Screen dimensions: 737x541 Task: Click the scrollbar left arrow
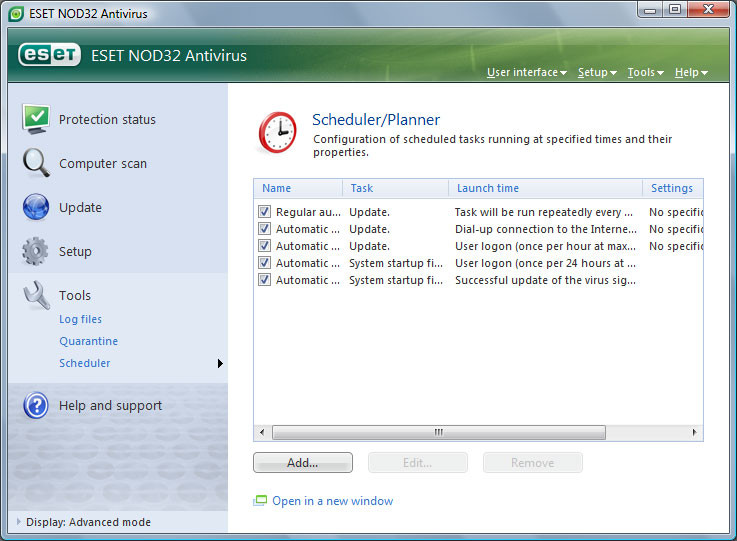click(262, 432)
